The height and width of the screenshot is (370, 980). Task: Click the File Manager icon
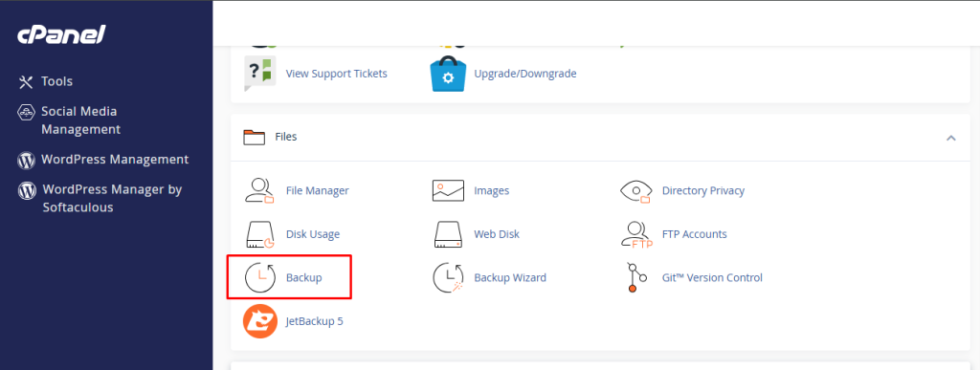260,190
